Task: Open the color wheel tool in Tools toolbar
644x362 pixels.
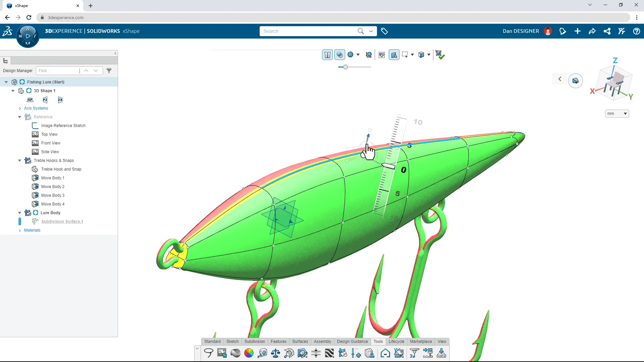Action: coord(249,353)
